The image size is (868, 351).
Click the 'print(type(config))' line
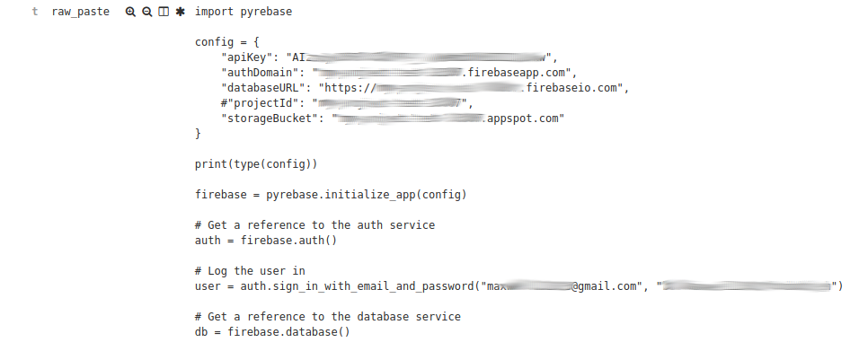256,164
